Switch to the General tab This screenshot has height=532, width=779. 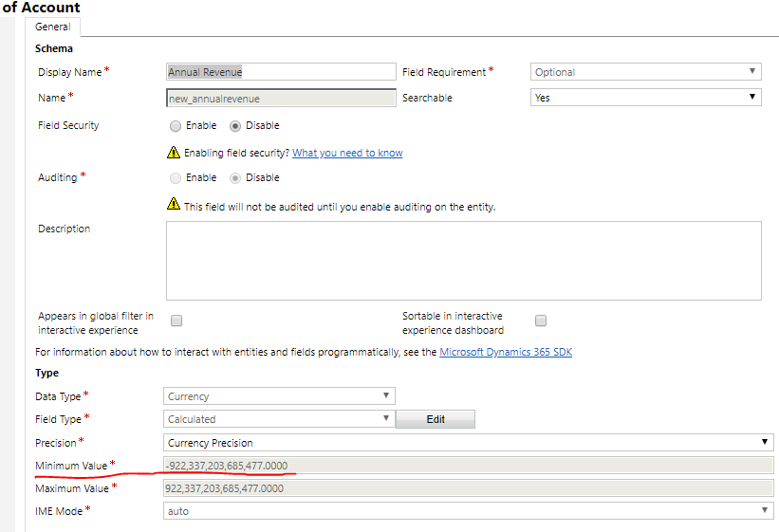(53, 27)
